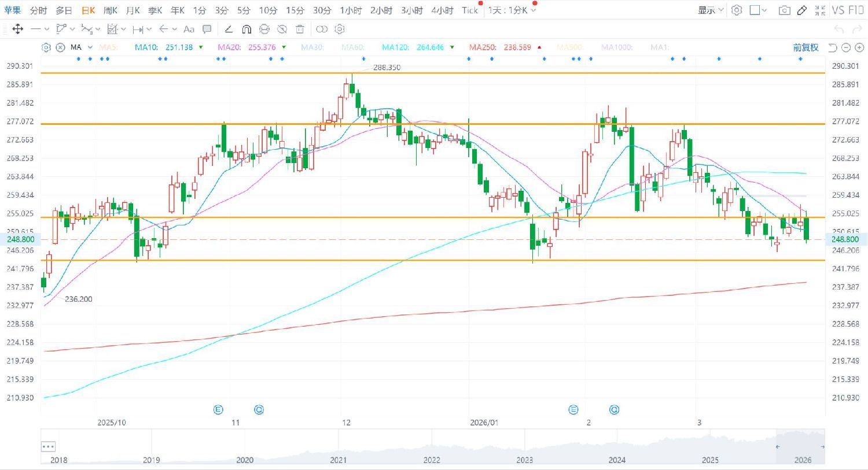Delete drawings with the trash icon
The image size is (868, 470).
coord(300,29)
